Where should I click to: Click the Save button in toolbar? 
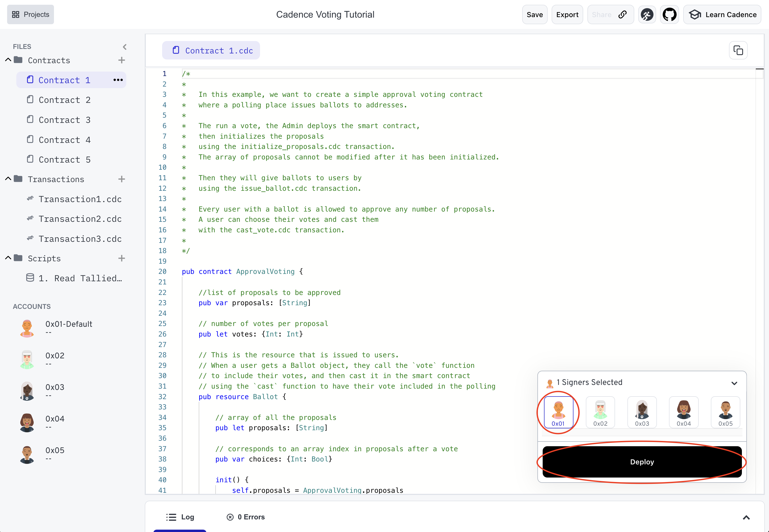pos(534,14)
